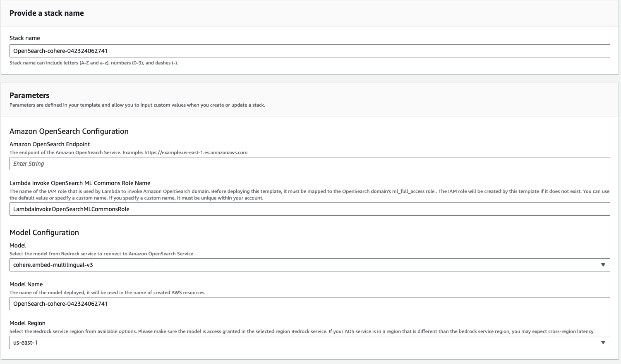Screen dimensions: 621x364
Task: Click the Amazon OpenSearch Endpoint text box
Action: [309, 164]
